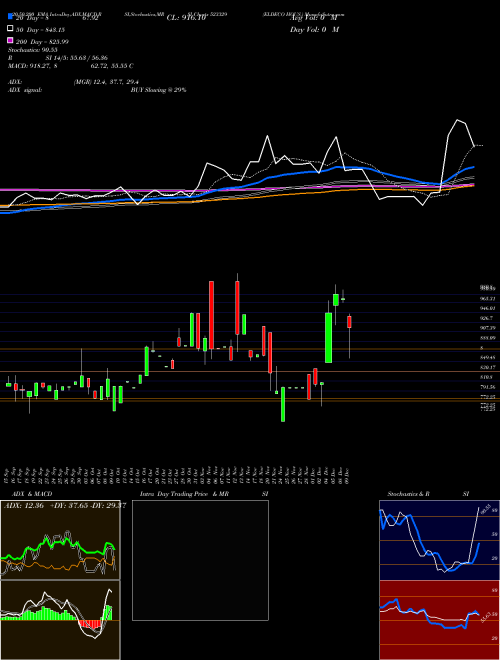Click the blue Stochastics chart panel
Image resolution: width=500 pixels, height=660 pixels.
(x=439, y=540)
